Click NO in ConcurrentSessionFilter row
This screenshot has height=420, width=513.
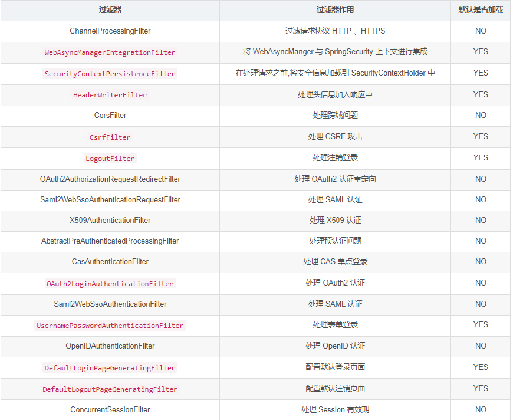point(481,409)
